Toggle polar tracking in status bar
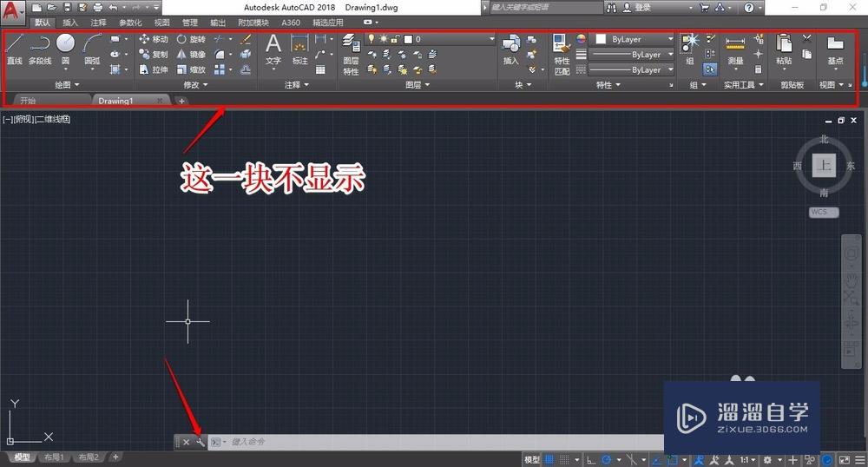 point(607,460)
